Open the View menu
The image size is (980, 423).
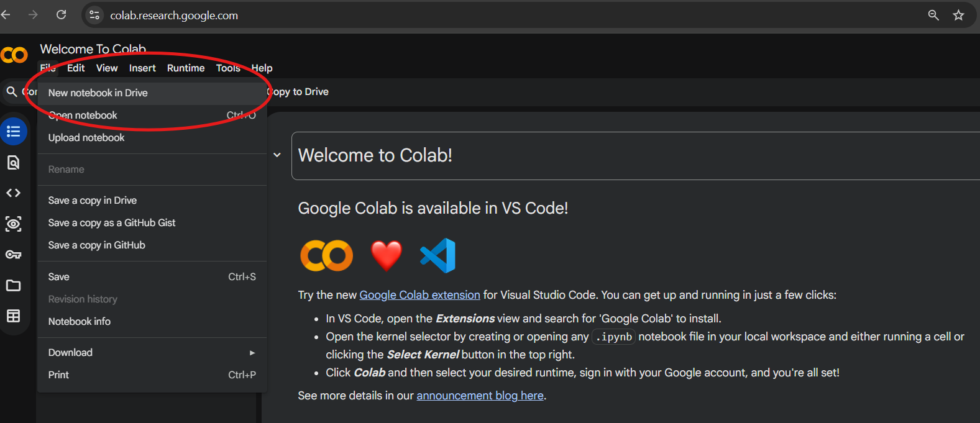pos(107,68)
